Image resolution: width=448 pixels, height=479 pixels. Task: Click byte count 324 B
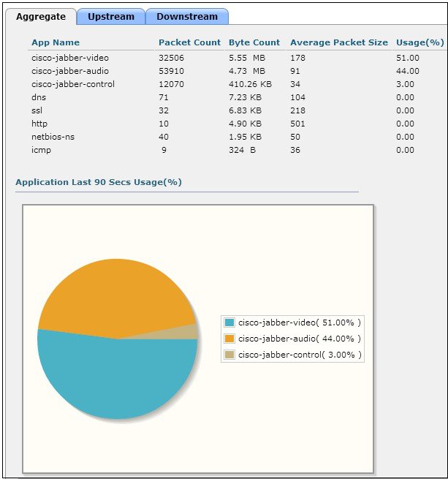click(243, 150)
